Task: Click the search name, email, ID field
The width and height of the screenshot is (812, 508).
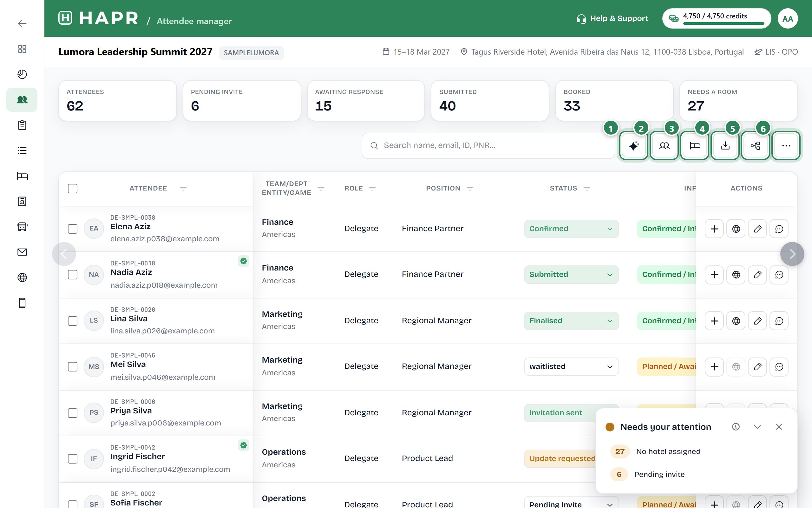Action: [488, 145]
